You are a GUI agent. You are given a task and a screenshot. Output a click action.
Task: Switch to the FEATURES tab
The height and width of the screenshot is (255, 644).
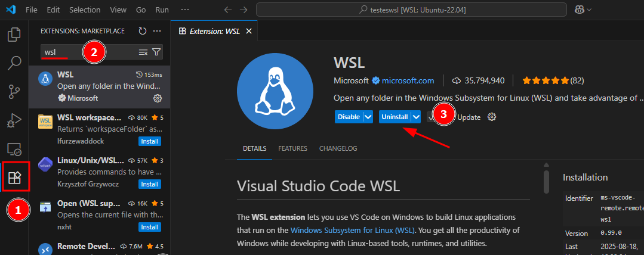[293, 148]
